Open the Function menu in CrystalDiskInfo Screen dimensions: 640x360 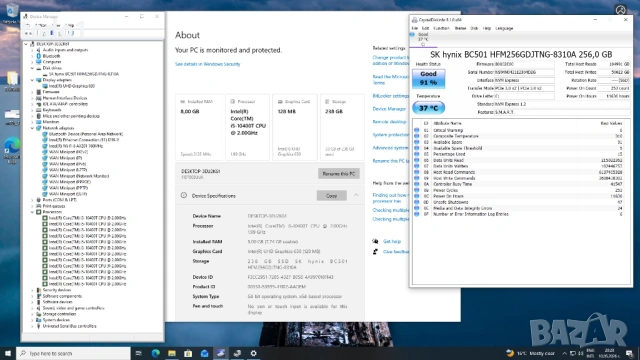pos(441,28)
